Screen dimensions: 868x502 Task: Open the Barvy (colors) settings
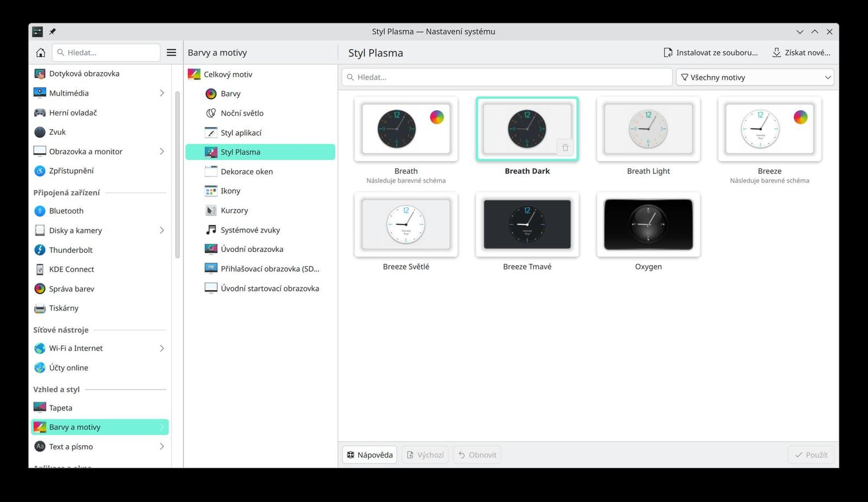click(230, 93)
